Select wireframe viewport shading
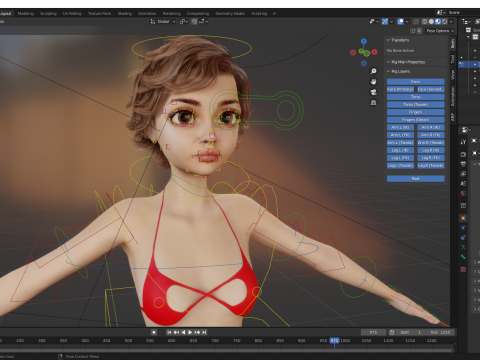 tap(424, 21)
